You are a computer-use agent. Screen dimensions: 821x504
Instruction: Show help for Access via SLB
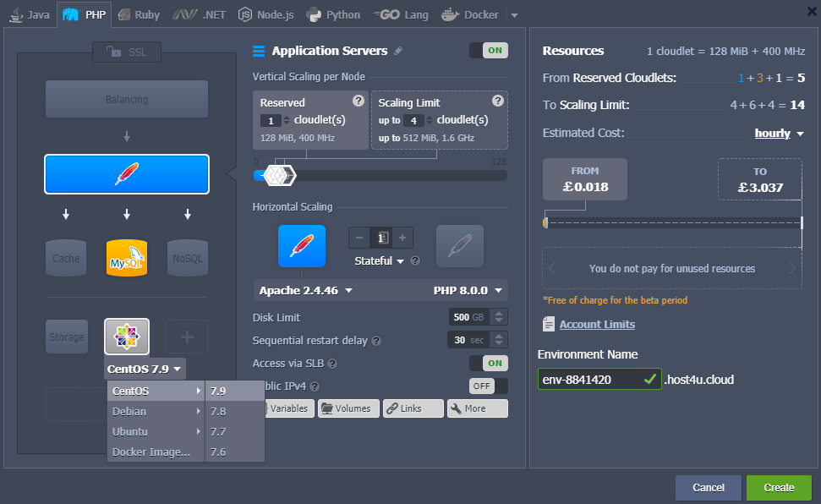point(332,363)
